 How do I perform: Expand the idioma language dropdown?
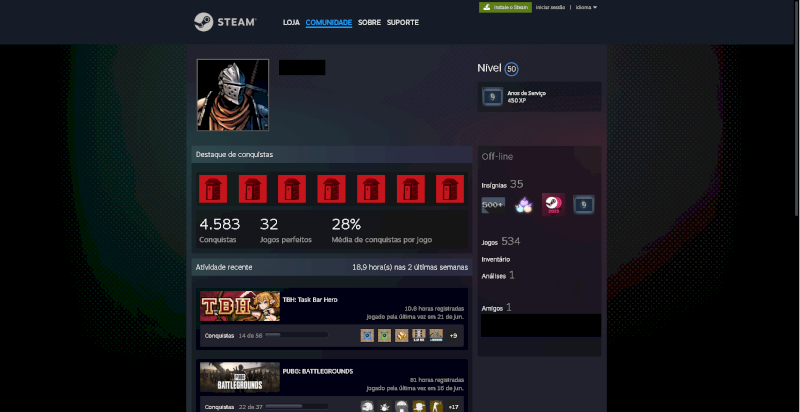pyautogui.click(x=586, y=7)
